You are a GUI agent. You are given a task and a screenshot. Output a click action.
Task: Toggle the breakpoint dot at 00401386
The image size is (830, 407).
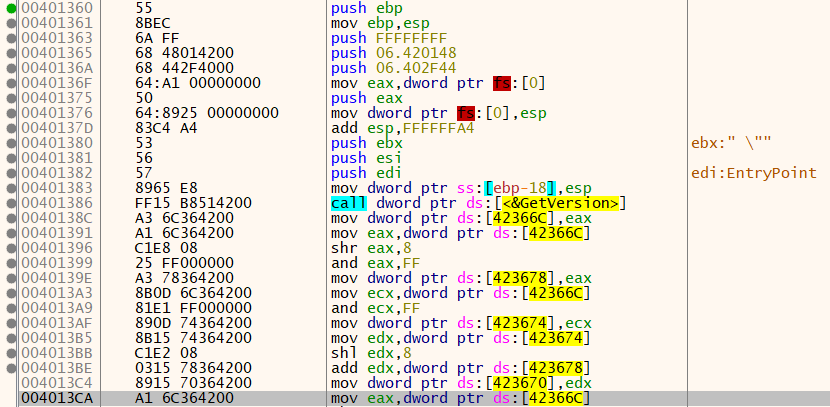point(10,203)
